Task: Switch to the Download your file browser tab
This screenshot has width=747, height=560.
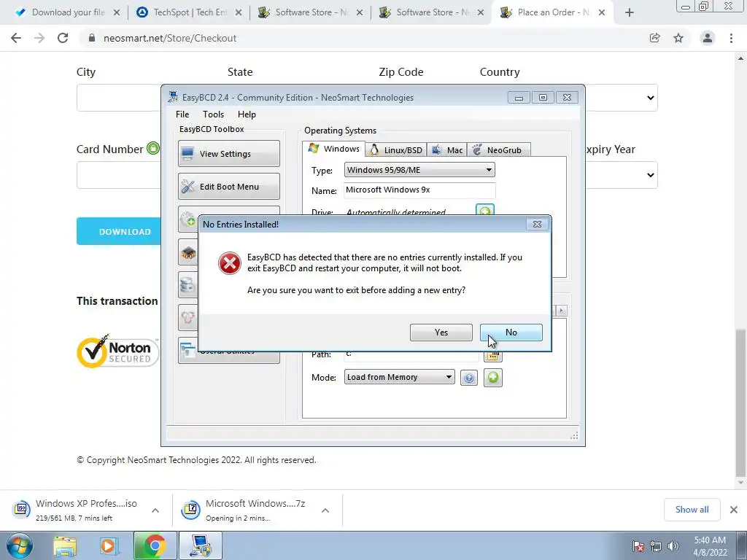Action: click(68, 12)
